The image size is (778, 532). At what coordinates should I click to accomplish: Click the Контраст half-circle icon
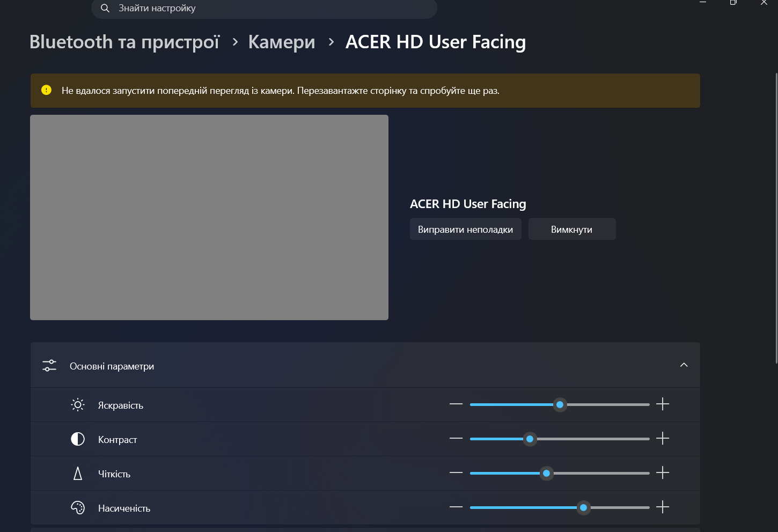pyautogui.click(x=78, y=439)
